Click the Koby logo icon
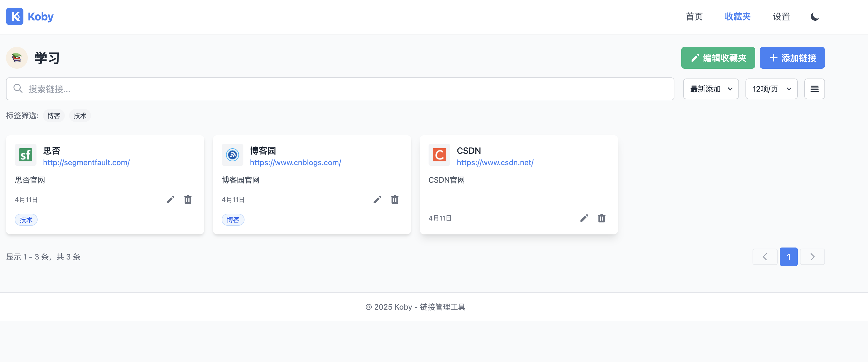The height and width of the screenshot is (362, 868). 15,17
